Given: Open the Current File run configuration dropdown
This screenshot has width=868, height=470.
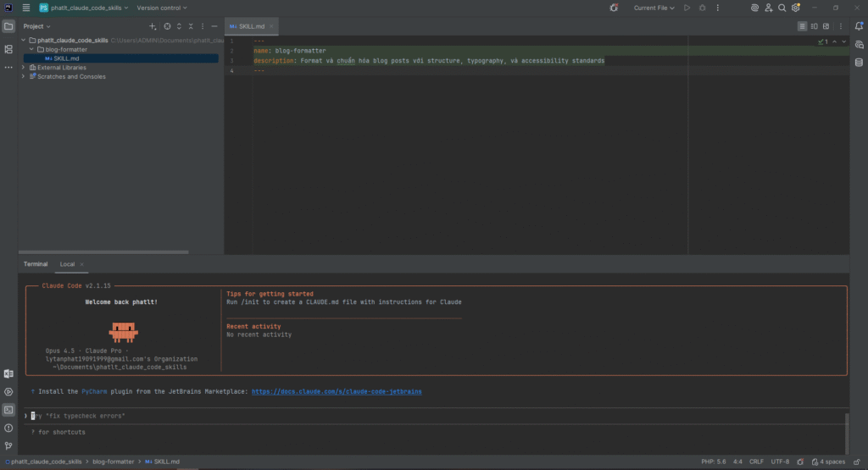Looking at the screenshot, I should [x=654, y=8].
